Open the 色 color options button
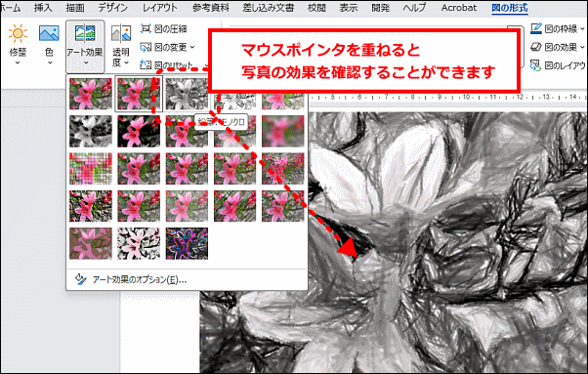588x374 pixels. click(49, 45)
